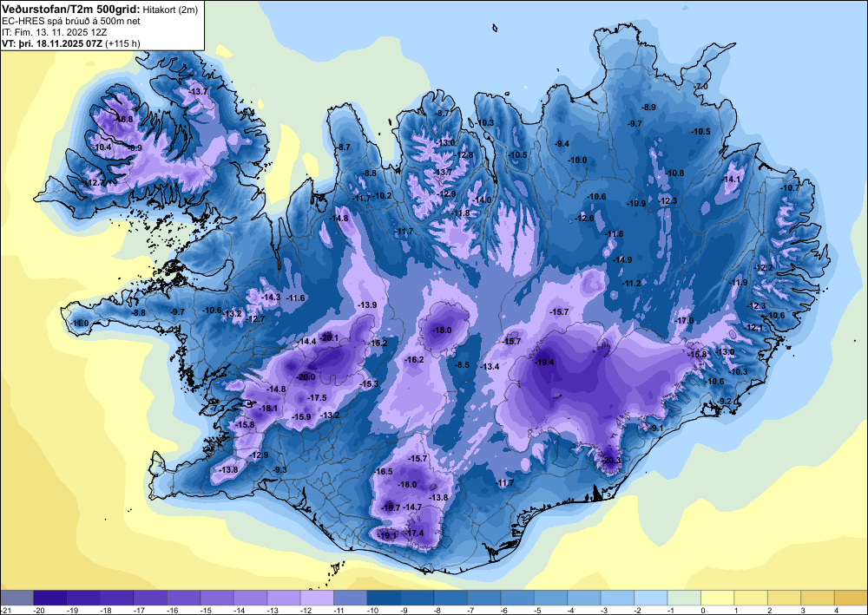Click the -7.0 label in the northeast
This screenshot has width=868, height=615.
pos(701,86)
